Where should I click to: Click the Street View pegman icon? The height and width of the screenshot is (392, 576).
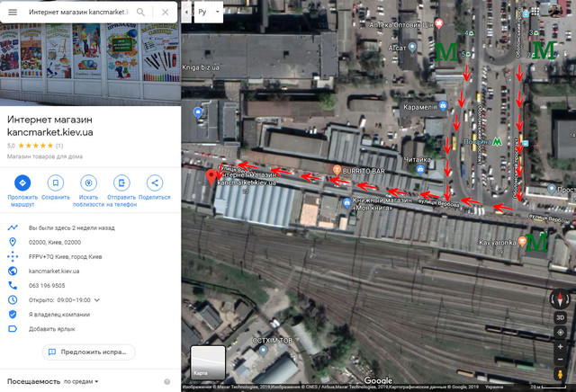560,374
